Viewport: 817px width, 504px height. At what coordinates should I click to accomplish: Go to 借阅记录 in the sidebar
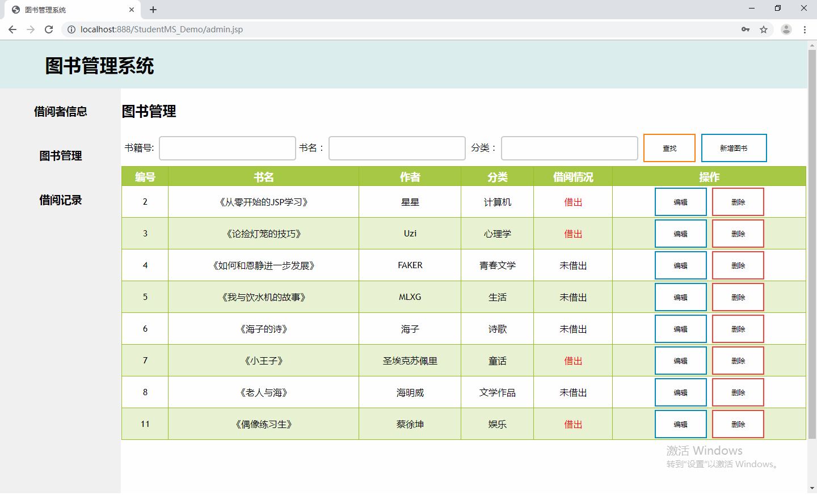[x=60, y=200]
